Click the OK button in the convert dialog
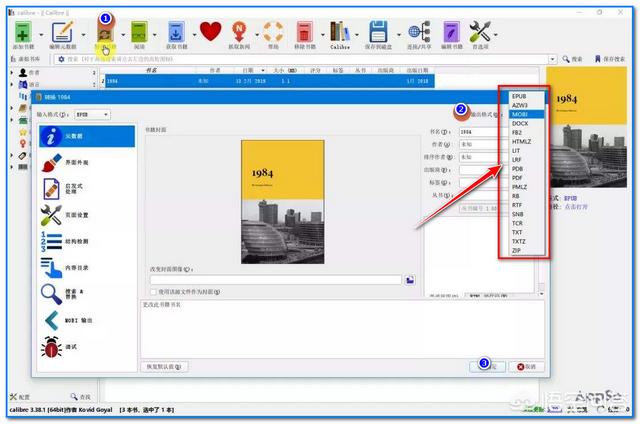The height and width of the screenshot is (424, 640). pyautogui.click(x=487, y=366)
